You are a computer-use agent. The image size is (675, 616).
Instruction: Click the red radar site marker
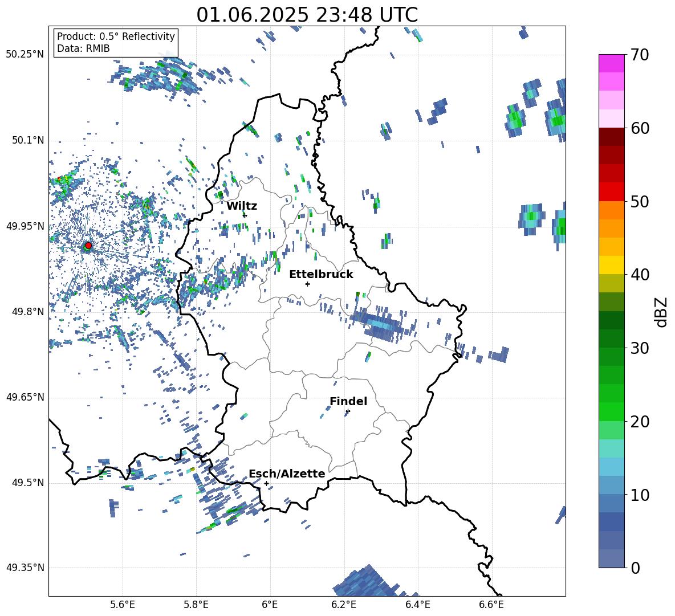88,246
